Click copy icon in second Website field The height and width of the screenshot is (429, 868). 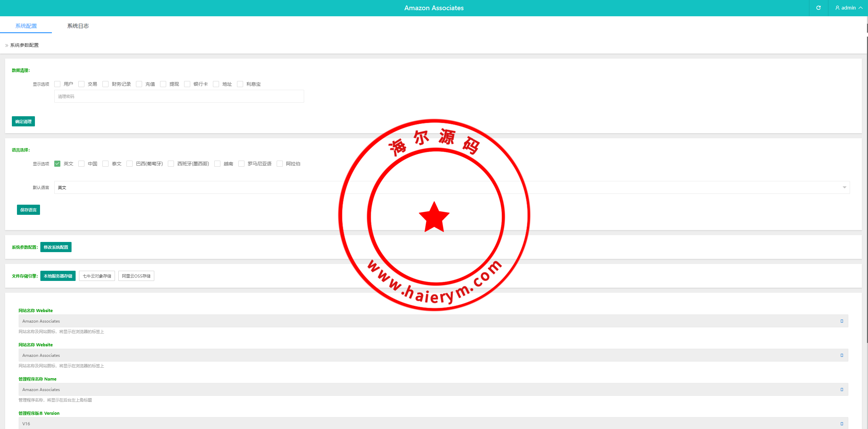click(x=842, y=355)
